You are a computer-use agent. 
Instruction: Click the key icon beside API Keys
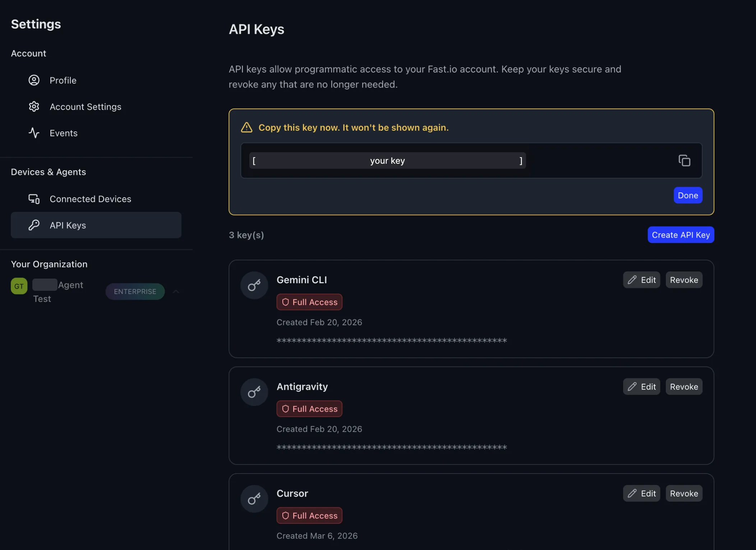(33, 225)
